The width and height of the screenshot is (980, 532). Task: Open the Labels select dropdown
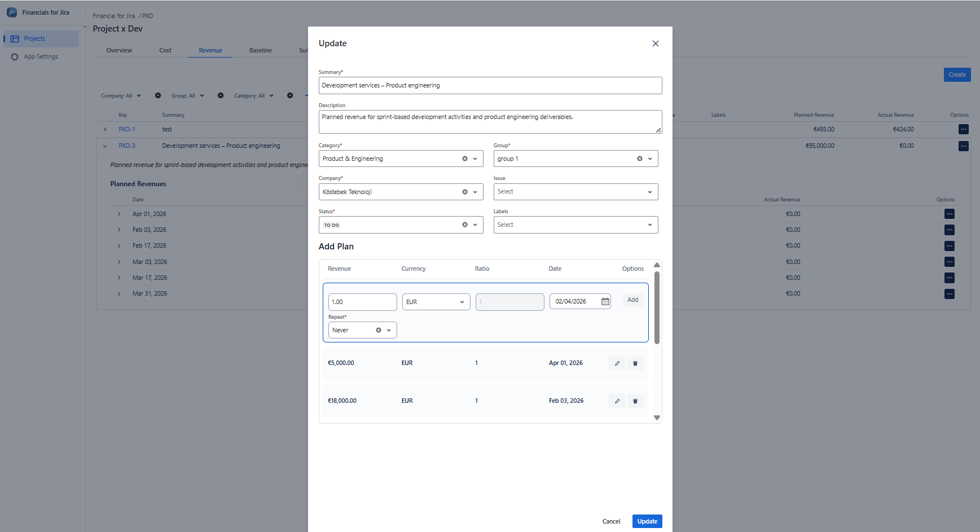575,225
